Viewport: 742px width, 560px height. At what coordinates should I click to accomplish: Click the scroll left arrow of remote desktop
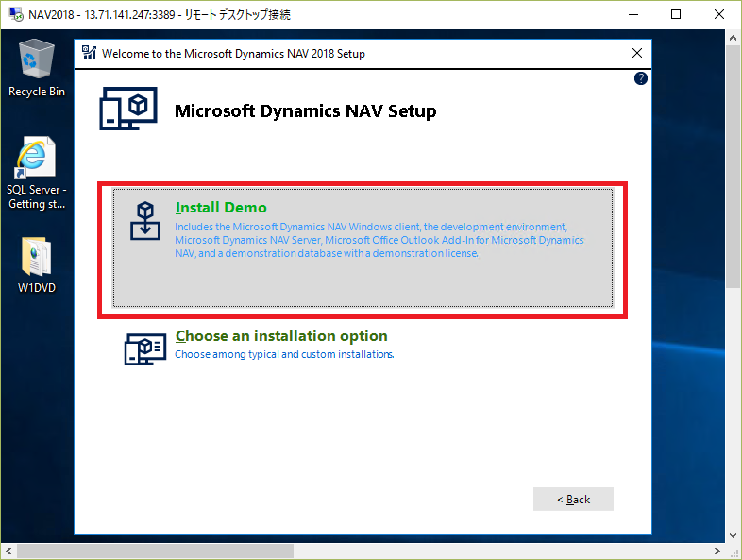[x=8, y=551]
